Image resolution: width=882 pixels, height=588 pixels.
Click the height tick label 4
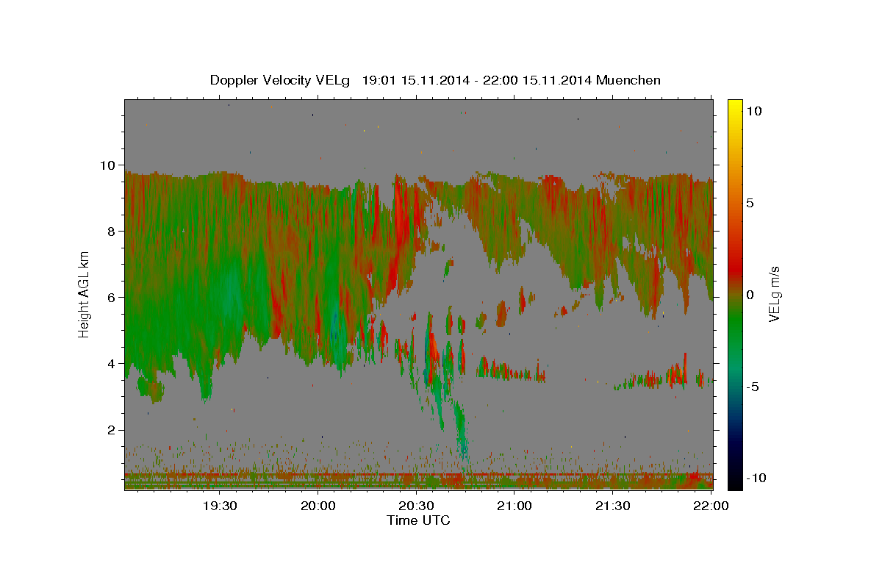click(x=113, y=363)
